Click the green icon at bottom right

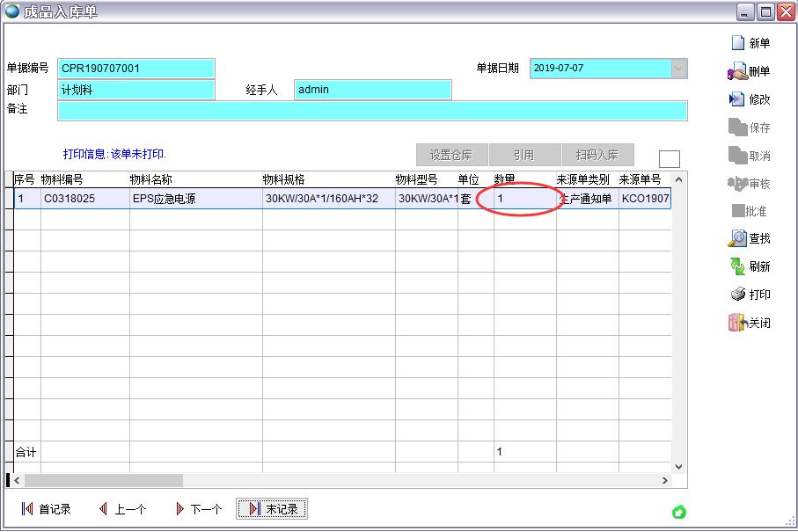(678, 512)
